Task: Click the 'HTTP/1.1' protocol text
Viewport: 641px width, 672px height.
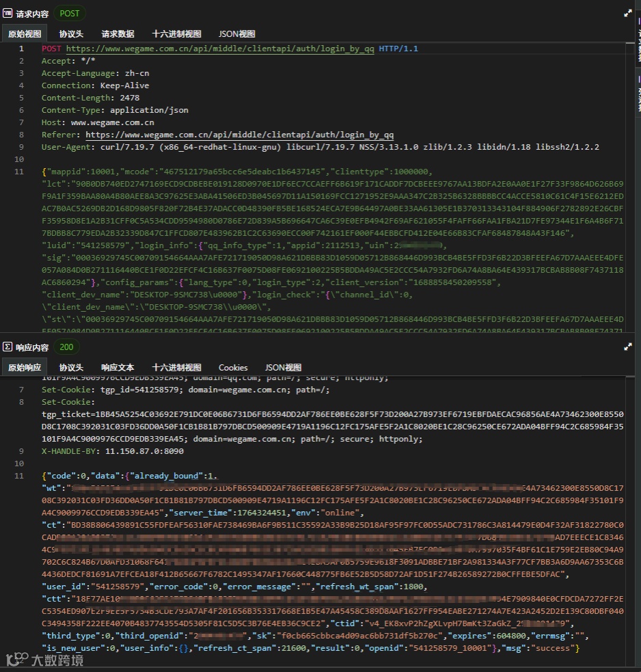Action: point(398,49)
